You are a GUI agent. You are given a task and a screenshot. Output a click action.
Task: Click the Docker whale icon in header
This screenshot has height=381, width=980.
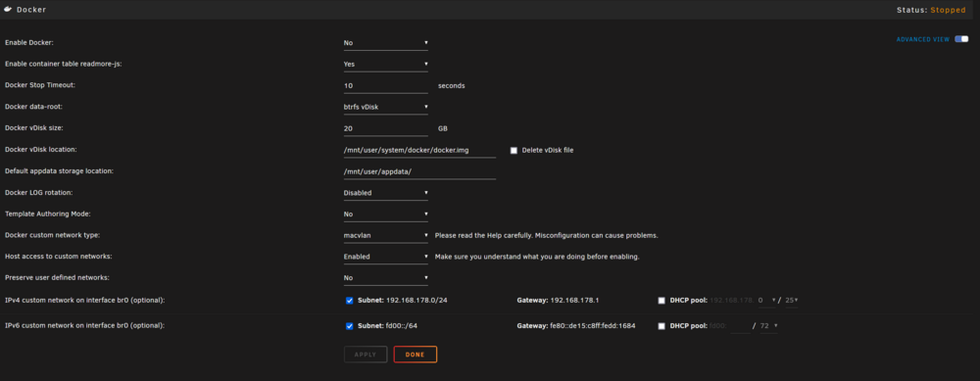(x=9, y=10)
